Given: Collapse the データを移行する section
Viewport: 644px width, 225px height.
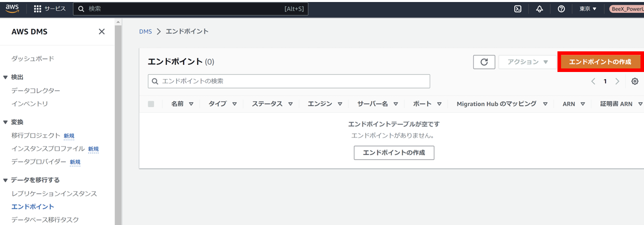Looking at the screenshot, I should 6,180.
